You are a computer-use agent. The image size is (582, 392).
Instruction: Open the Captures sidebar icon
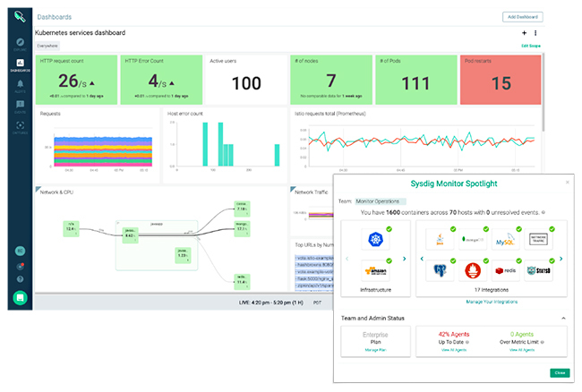click(x=20, y=126)
